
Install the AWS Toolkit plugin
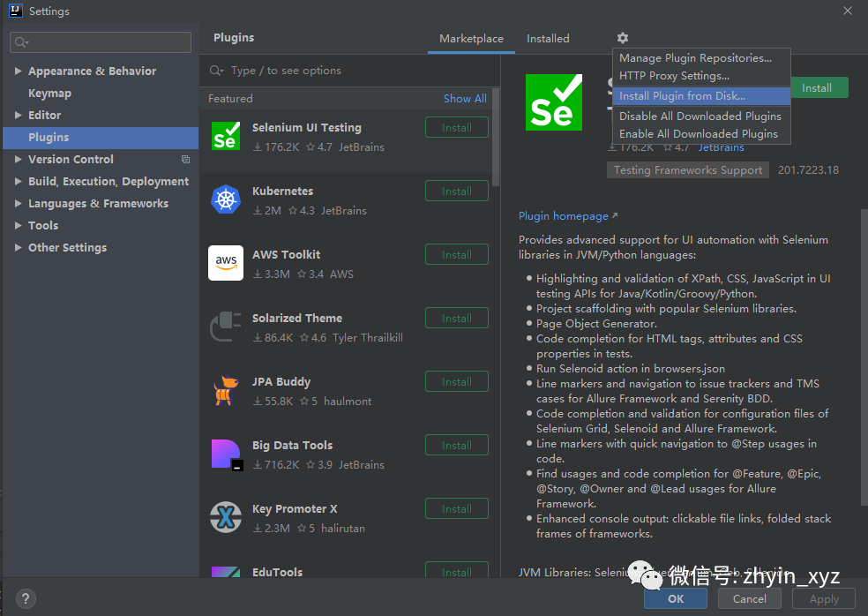[x=457, y=255]
